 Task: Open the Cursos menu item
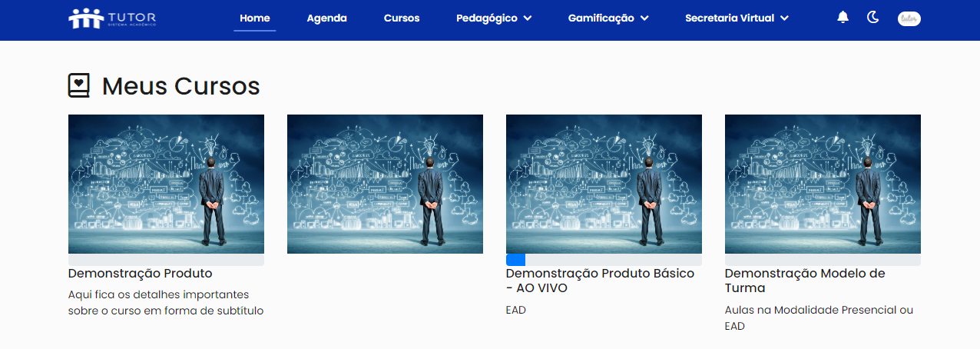(402, 18)
